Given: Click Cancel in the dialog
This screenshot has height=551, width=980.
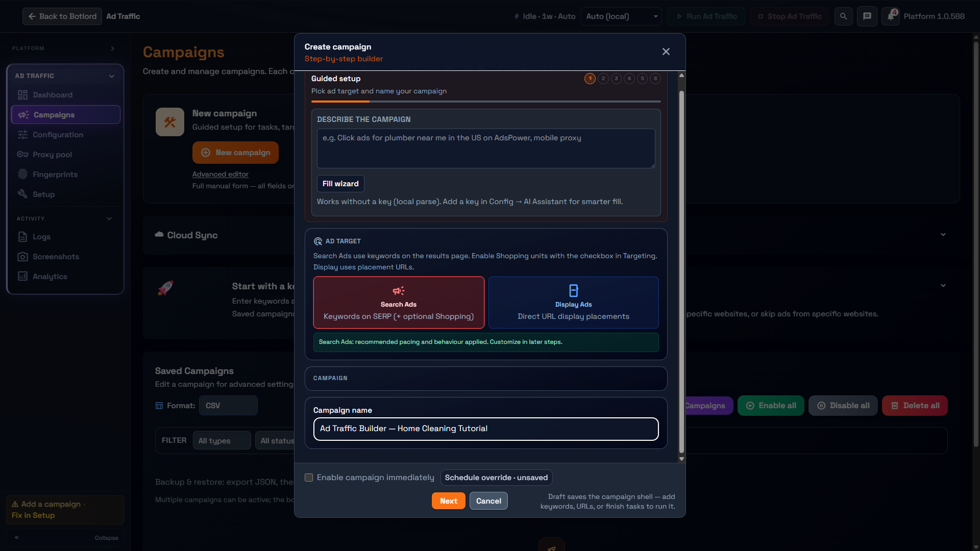Looking at the screenshot, I should pyautogui.click(x=488, y=501).
